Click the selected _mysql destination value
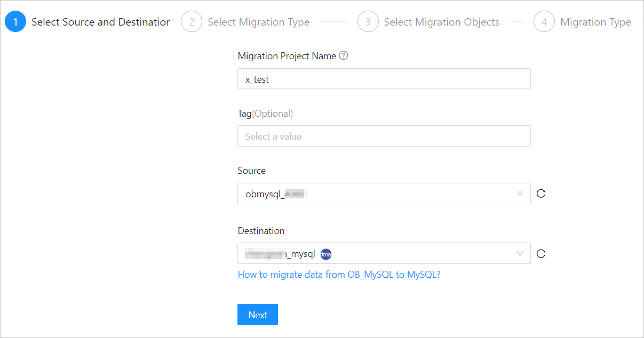The width and height of the screenshot is (644, 338). 280,254
